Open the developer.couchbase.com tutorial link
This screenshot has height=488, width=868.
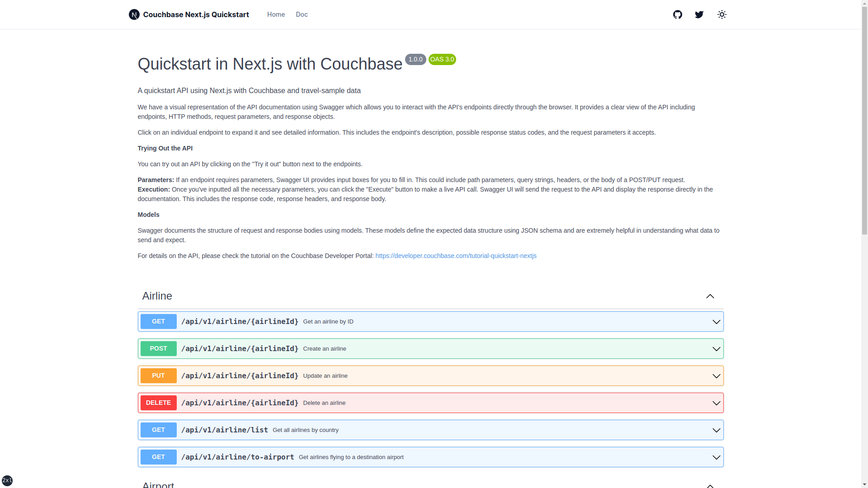coord(456,256)
